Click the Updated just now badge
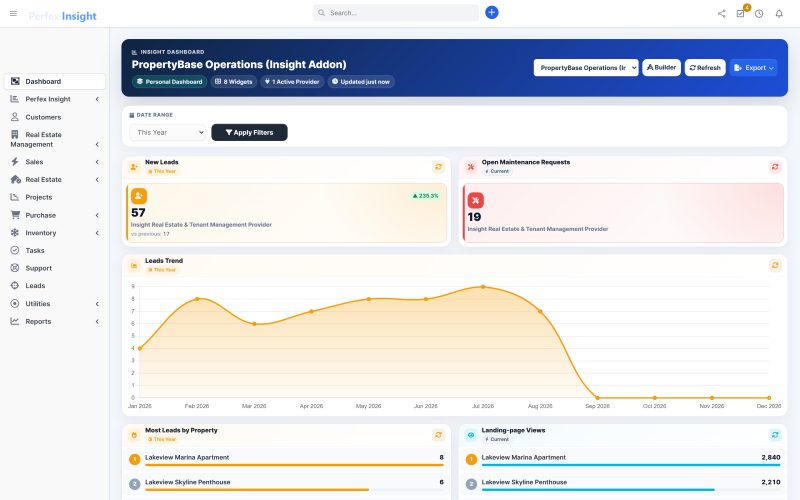 (361, 82)
